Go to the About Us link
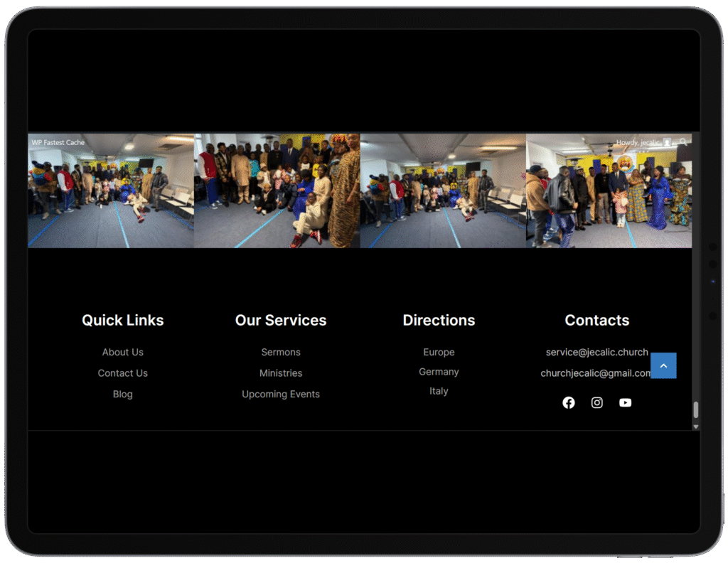This screenshot has width=728, height=563. coord(122,352)
